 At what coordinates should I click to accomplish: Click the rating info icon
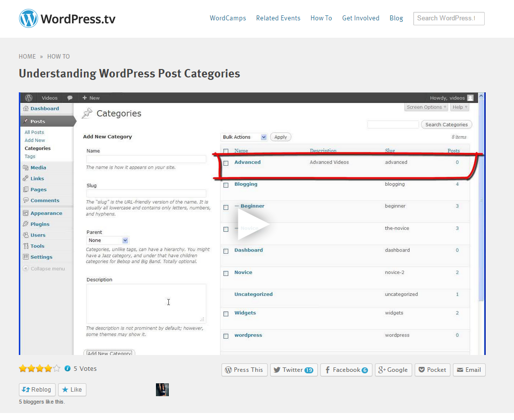click(x=68, y=368)
